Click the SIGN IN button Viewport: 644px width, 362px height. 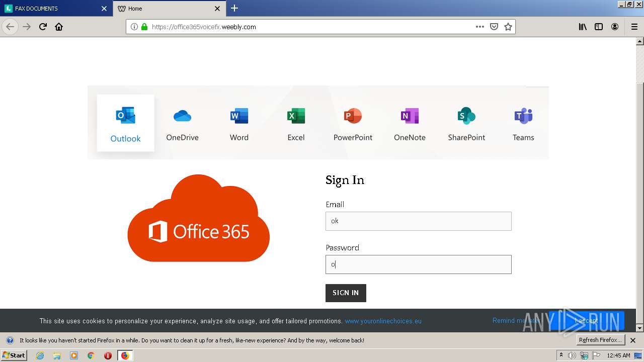tap(346, 293)
